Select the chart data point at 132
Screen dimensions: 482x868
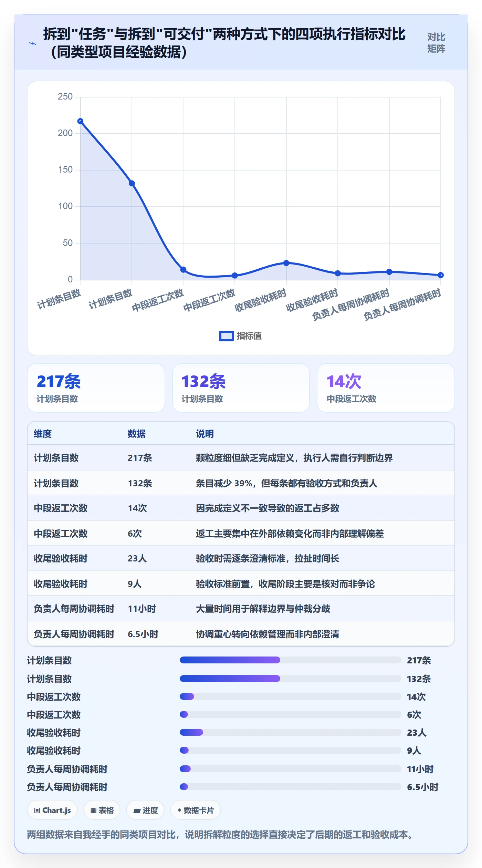[x=132, y=183]
